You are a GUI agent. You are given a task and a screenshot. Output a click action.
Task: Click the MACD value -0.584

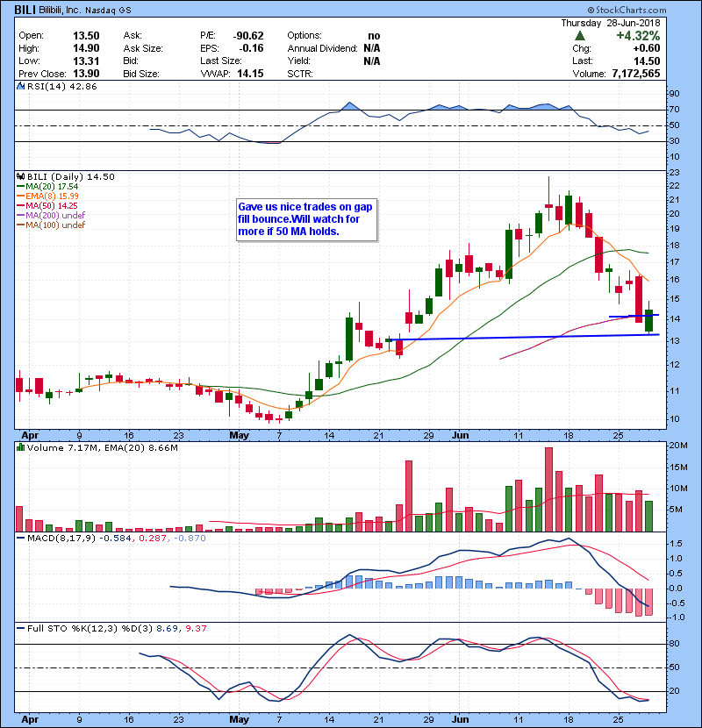click(115, 539)
